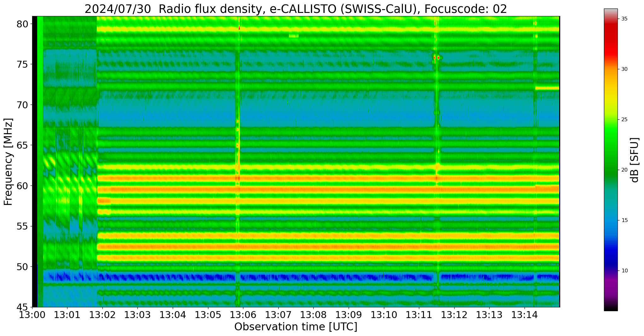Image resolution: width=644 pixels, height=336 pixels.
Task: Click the 13:01 time tick label
Action: coord(67,315)
